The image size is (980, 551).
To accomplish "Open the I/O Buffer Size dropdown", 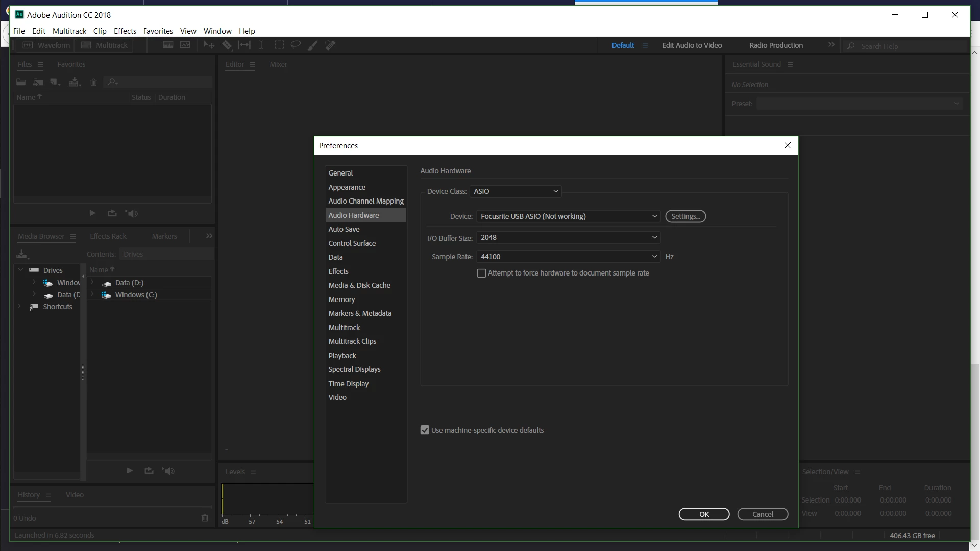I will point(568,237).
